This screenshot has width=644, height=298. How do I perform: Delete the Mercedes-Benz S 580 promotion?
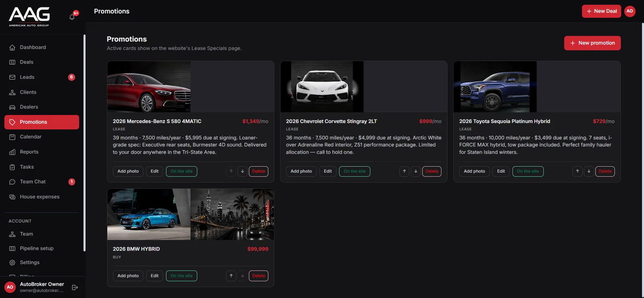click(258, 171)
